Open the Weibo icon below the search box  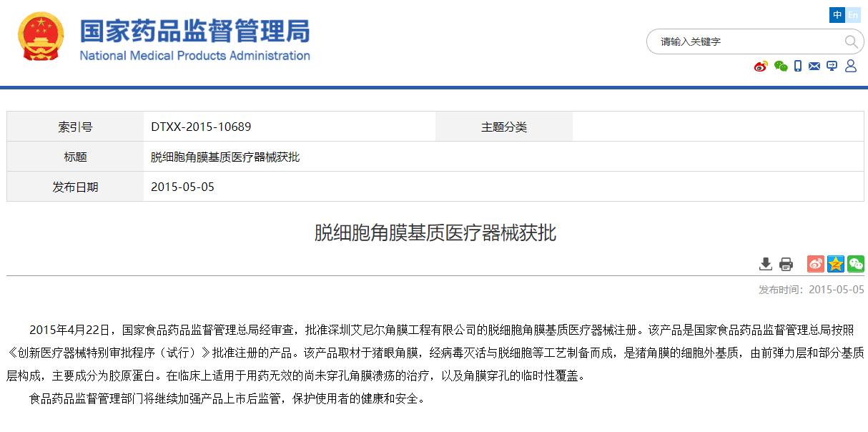pyautogui.click(x=761, y=67)
